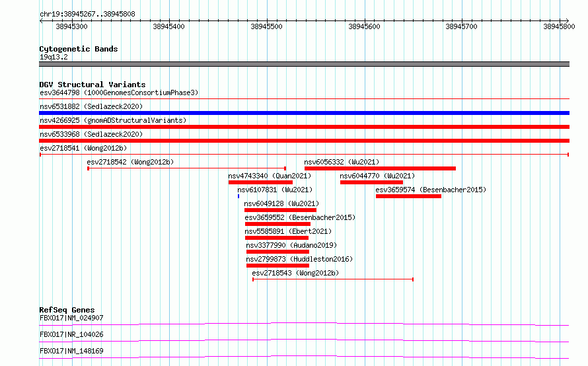Open nsv5585891 (Ebert2021) variant label
Screen dimensions: 588x366
pos(288,231)
